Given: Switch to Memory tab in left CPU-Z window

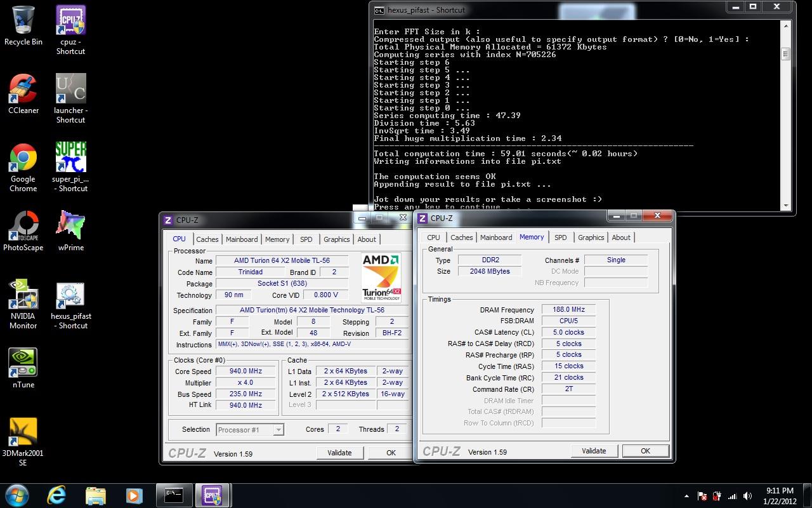Looking at the screenshot, I should [277, 239].
